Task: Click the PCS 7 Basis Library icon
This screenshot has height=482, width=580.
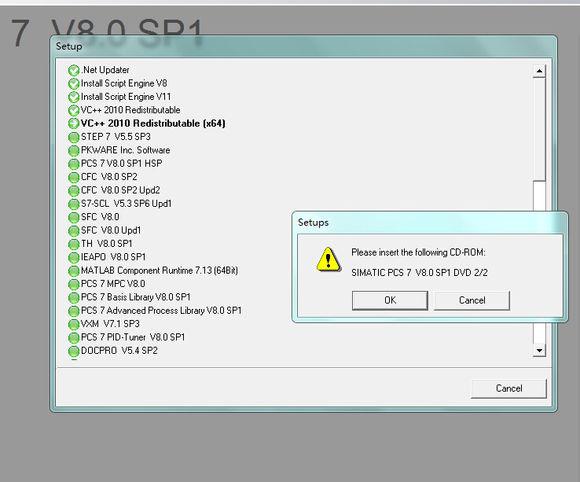Action: coord(74,297)
